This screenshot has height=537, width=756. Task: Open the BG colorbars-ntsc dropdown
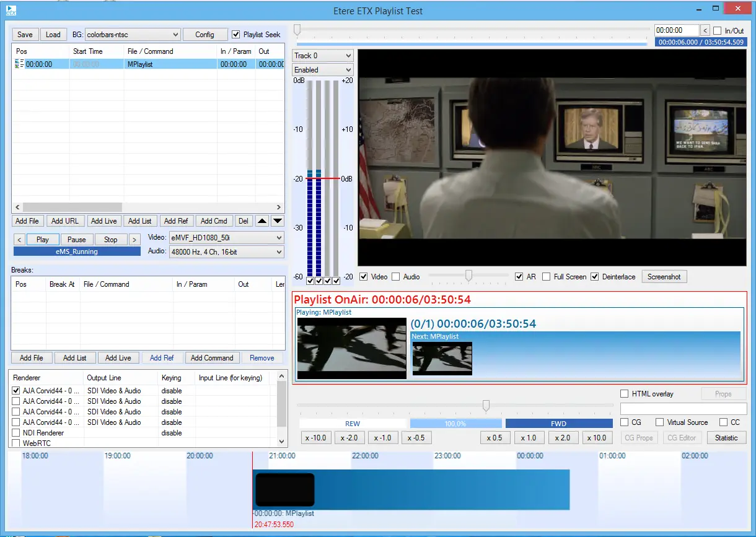[133, 35]
